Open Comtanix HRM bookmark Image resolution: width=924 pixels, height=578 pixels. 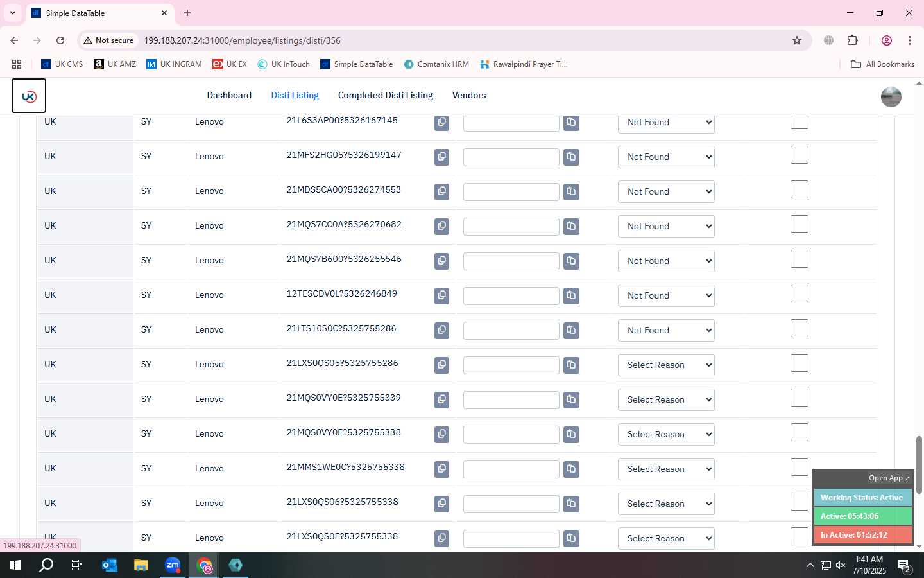436,64
